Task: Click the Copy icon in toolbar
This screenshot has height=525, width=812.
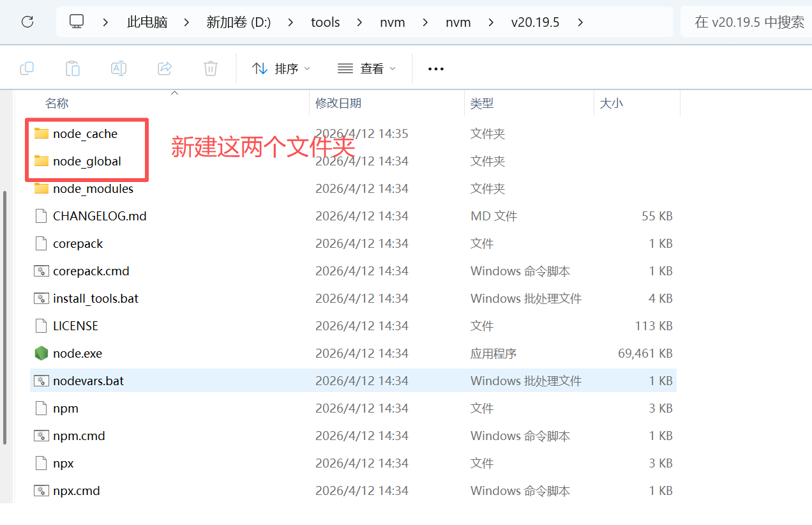Action: click(x=27, y=68)
